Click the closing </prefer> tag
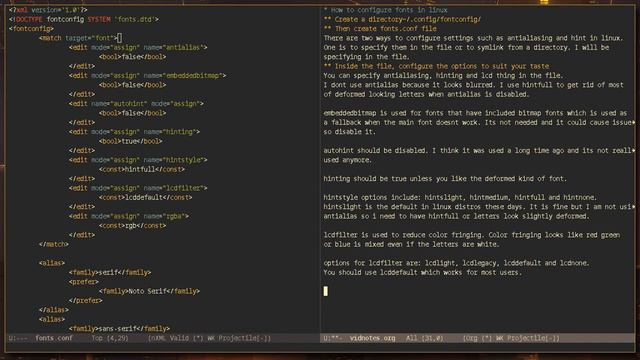 click(85, 301)
